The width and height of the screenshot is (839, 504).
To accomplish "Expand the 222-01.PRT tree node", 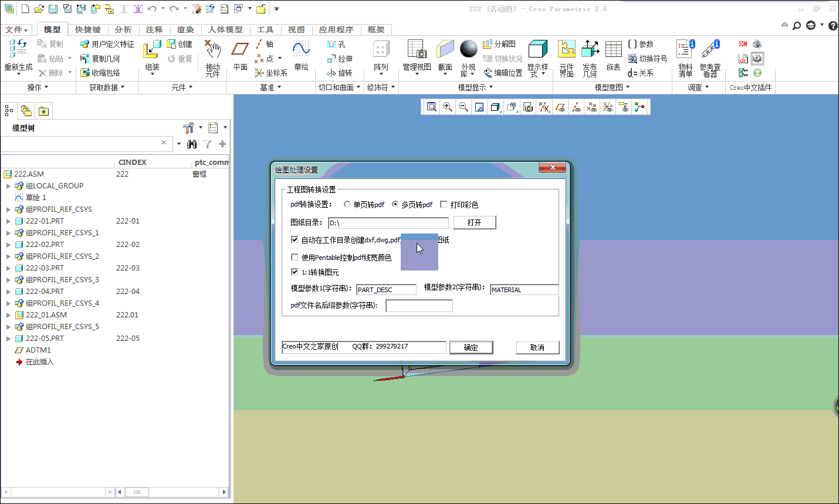I will pyautogui.click(x=8, y=221).
